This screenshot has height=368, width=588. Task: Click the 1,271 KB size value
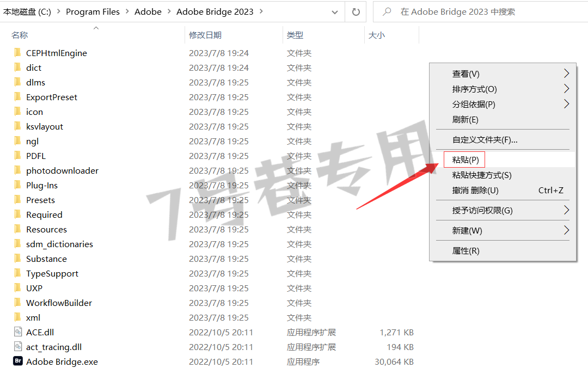point(397,333)
